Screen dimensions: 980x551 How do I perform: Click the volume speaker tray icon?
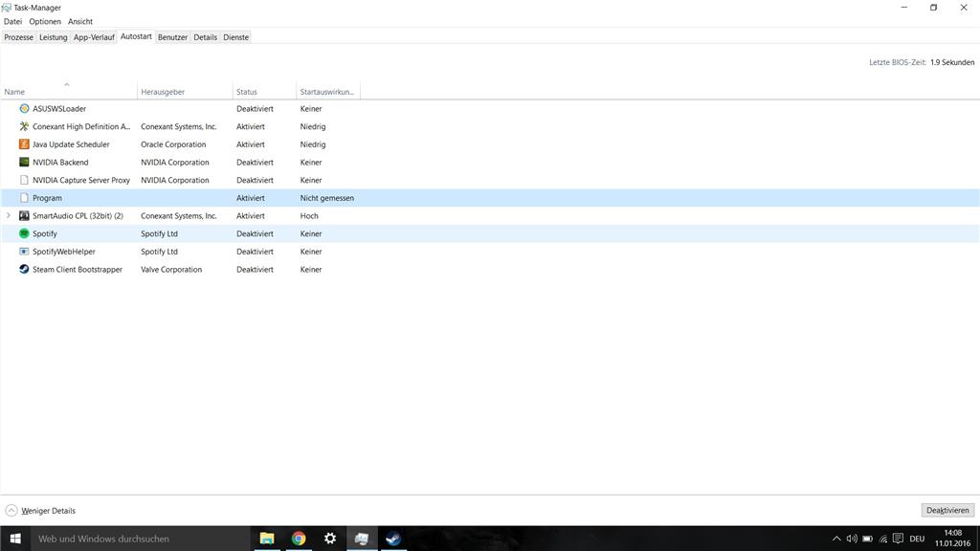tap(851, 539)
